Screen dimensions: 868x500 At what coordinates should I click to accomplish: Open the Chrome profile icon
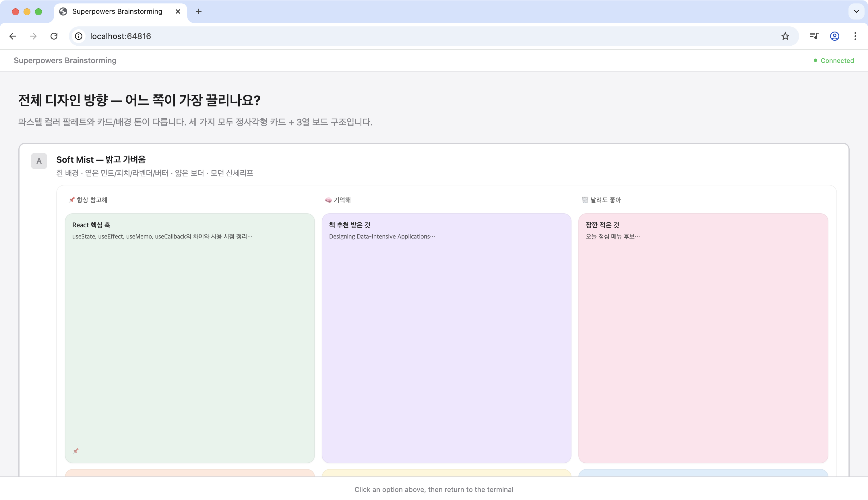(x=835, y=36)
